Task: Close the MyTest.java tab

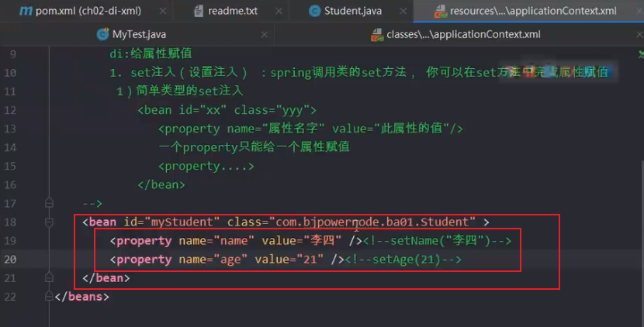Action: [x=264, y=34]
